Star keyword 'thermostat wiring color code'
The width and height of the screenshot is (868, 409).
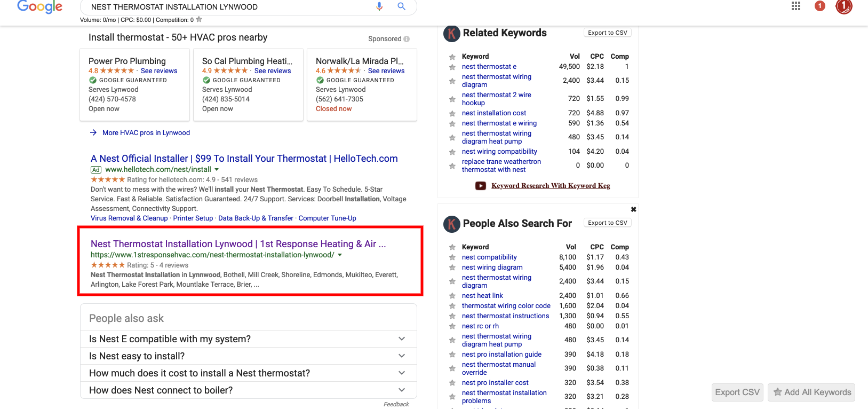(452, 306)
